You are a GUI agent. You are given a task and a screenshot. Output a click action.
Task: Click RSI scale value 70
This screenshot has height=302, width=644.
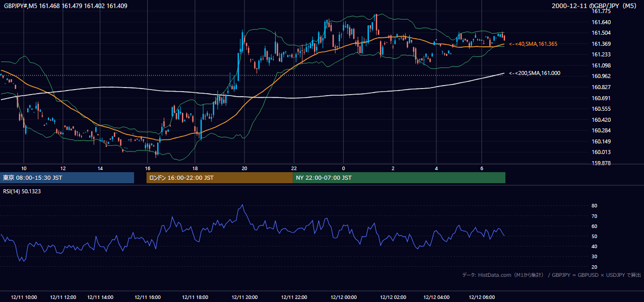pyautogui.click(x=595, y=216)
